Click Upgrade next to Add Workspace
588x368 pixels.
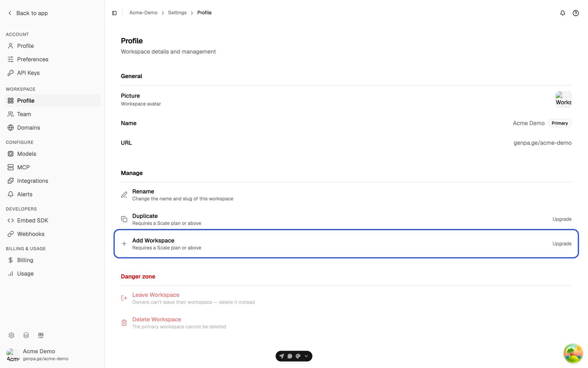coord(562,244)
